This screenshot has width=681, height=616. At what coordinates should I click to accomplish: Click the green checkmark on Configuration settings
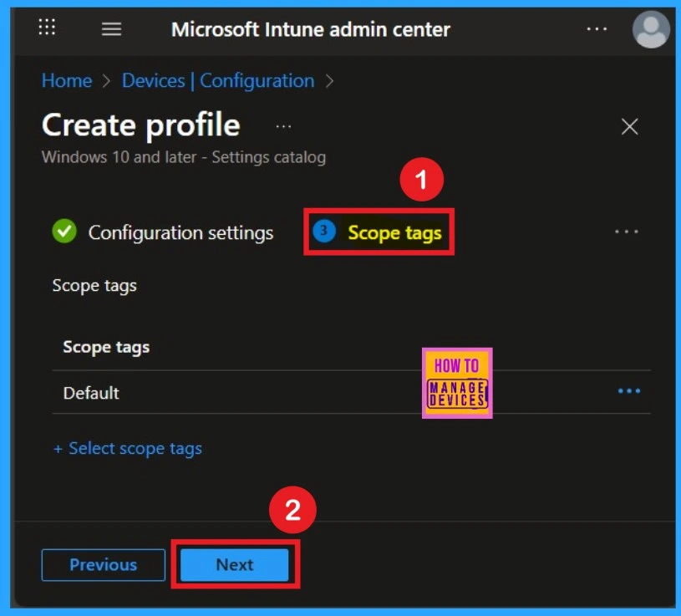coord(64,232)
